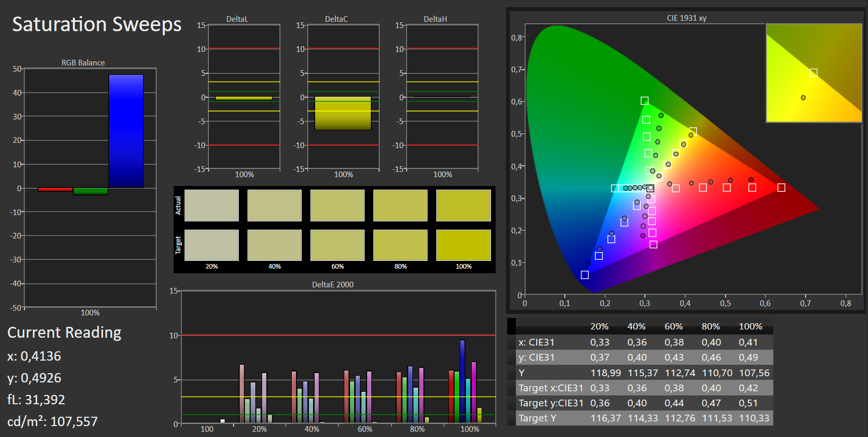Click the Target 100% yellow swatch
Image resolution: width=868 pixels, height=437 pixels.
[463, 245]
